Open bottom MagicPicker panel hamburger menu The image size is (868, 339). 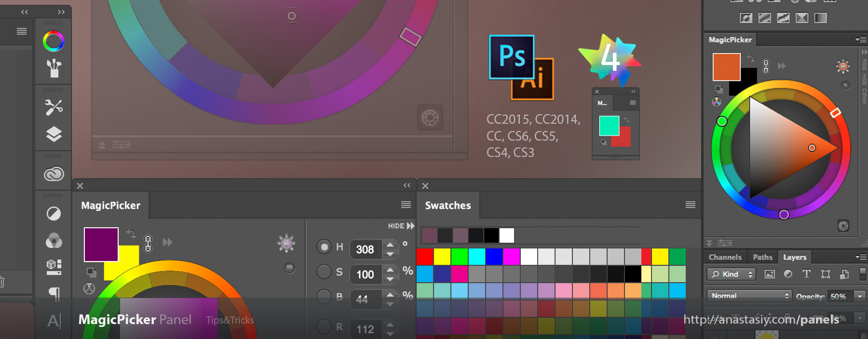406,205
